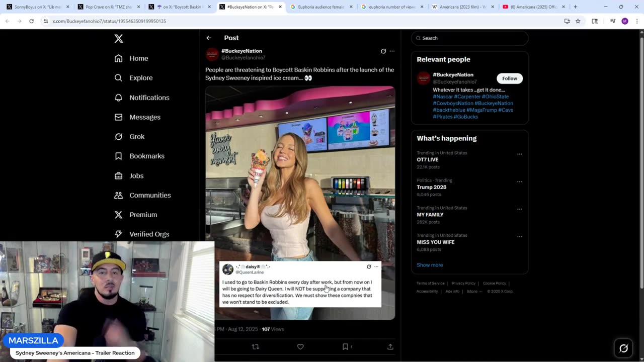Open the #OhioState hashtag link
The width and height of the screenshot is (644, 362).
[x=495, y=97]
